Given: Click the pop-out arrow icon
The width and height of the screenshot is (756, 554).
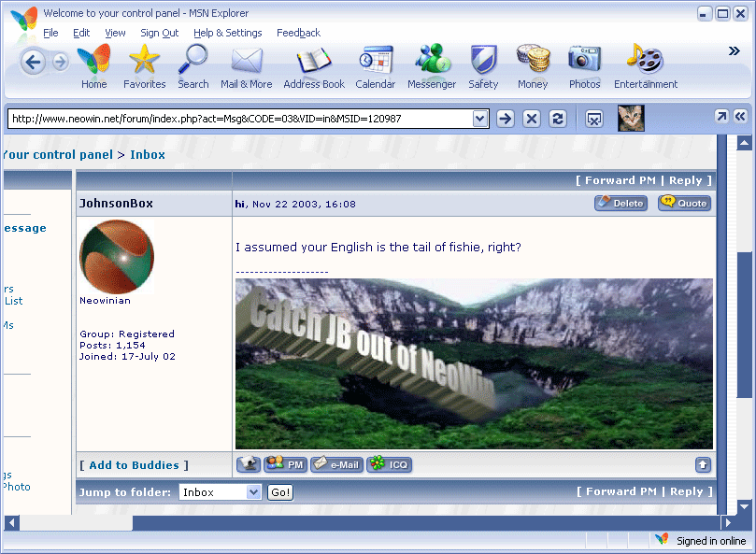Looking at the screenshot, I should (721, 116).
